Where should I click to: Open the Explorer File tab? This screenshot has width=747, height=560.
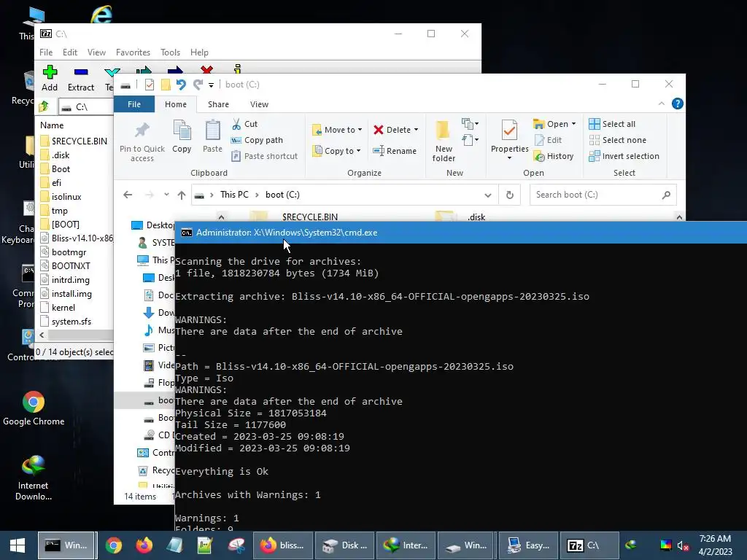click(134, 104)
